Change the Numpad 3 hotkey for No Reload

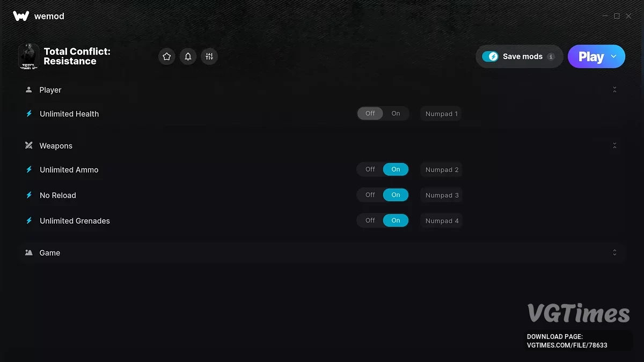point(442,195)
